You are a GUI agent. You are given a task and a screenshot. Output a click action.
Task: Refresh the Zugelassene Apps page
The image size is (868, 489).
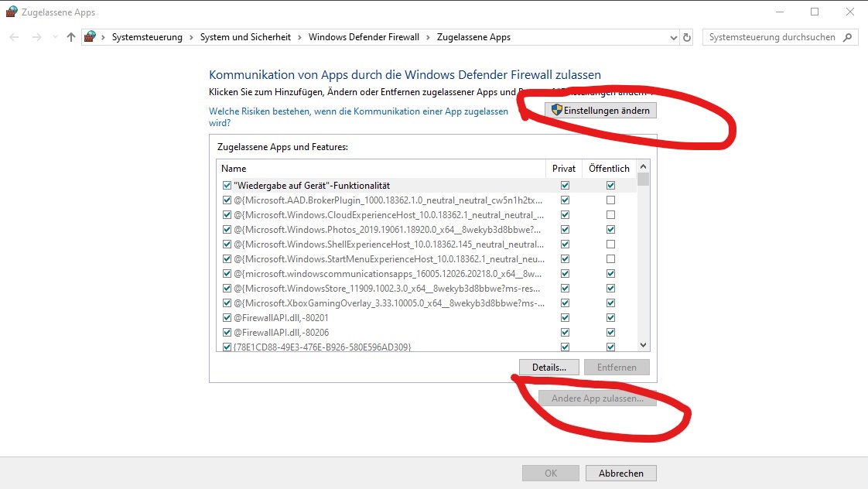click(x=687, y=38)
